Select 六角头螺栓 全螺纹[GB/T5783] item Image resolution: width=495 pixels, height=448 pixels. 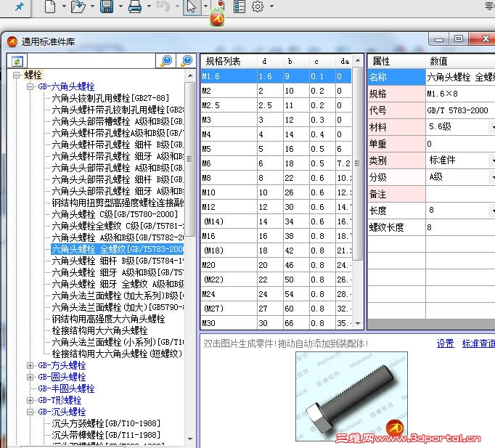pos(118,249)
